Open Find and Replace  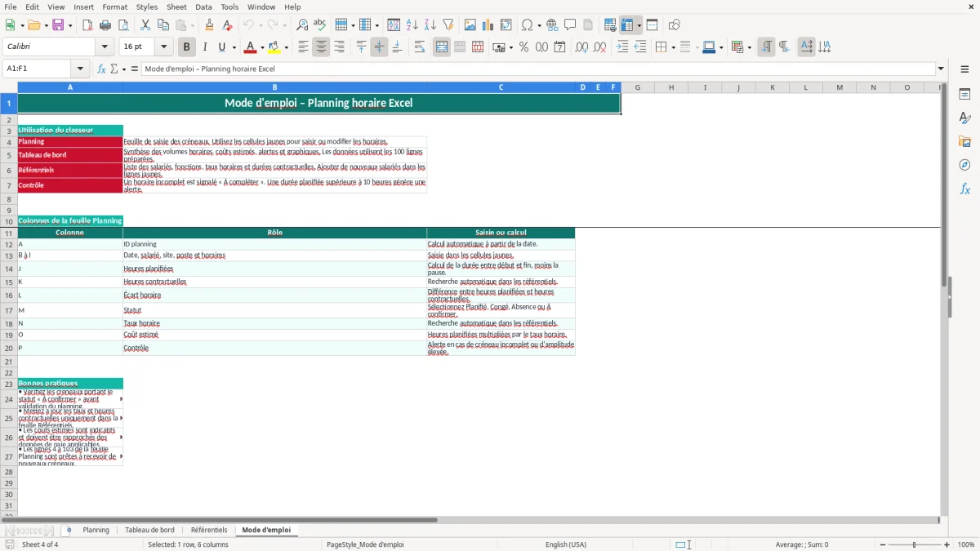click(x=302, y=25)
